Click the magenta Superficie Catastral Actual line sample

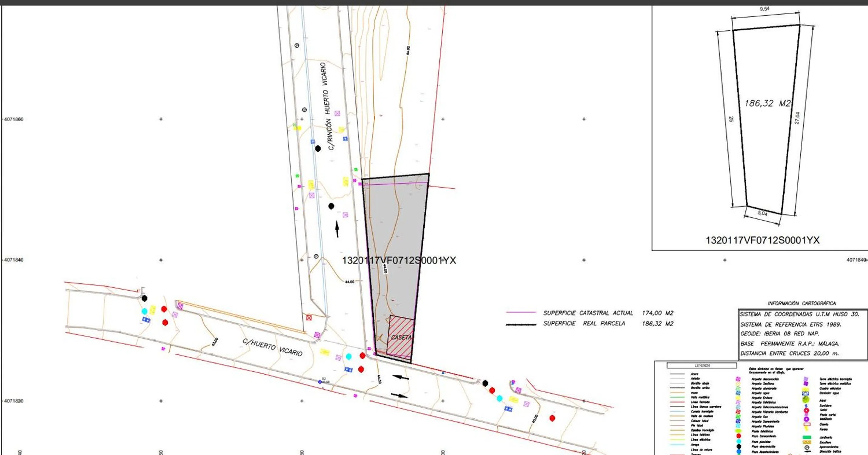(x=521, y=313)
